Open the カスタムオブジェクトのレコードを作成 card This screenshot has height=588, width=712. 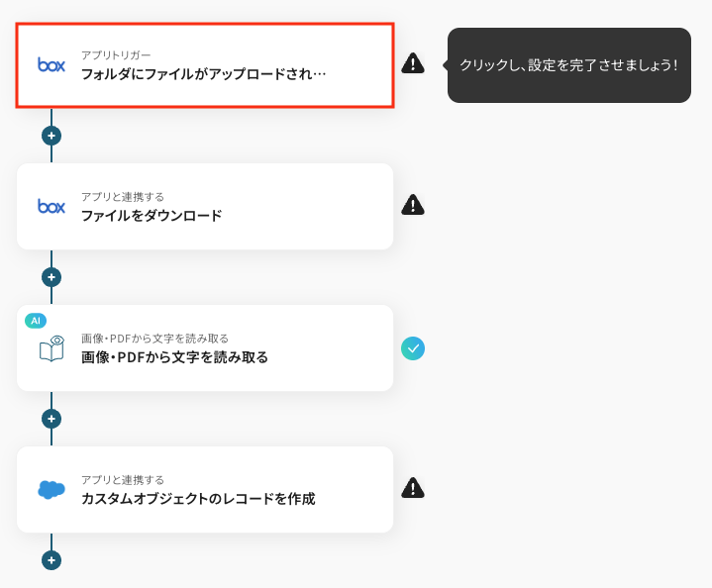[205, 489]
